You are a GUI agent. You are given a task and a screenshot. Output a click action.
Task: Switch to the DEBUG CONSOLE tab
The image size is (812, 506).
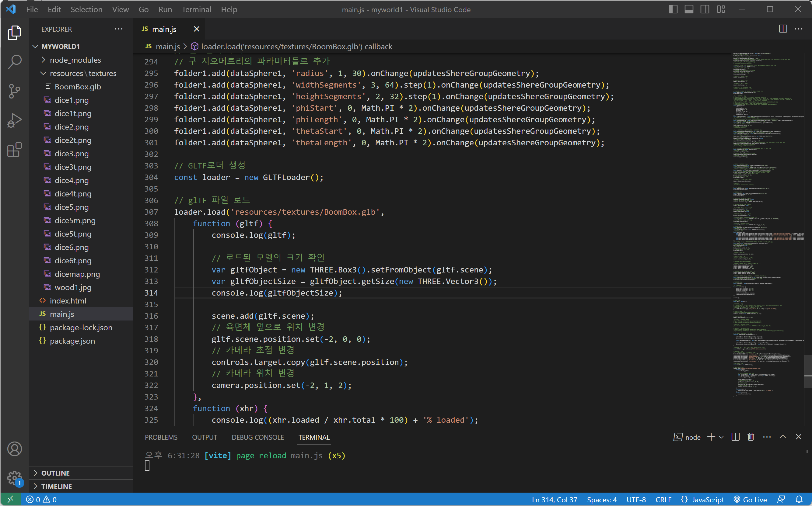pos(257,437)
